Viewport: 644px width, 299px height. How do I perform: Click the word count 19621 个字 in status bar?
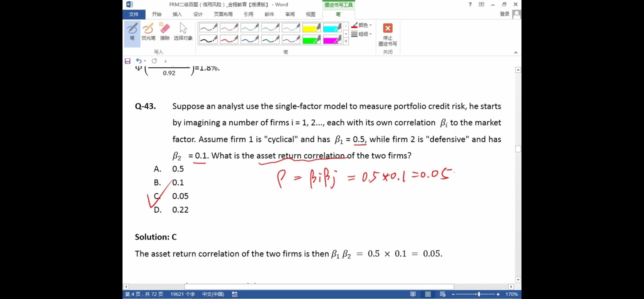point(183,294)
